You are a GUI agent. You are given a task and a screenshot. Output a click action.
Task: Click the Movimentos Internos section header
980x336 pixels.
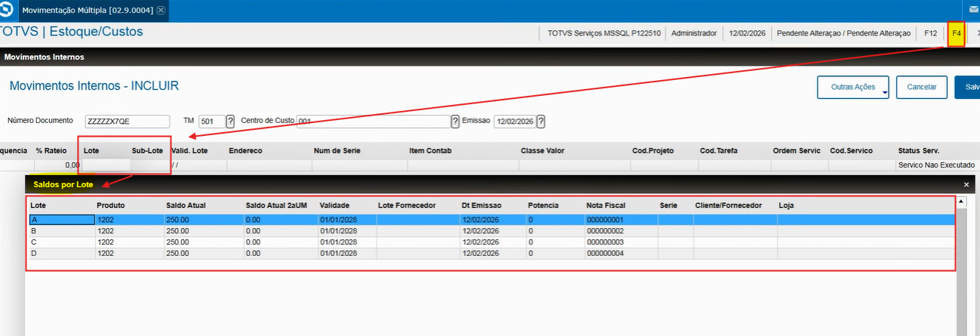pos(44,57)
